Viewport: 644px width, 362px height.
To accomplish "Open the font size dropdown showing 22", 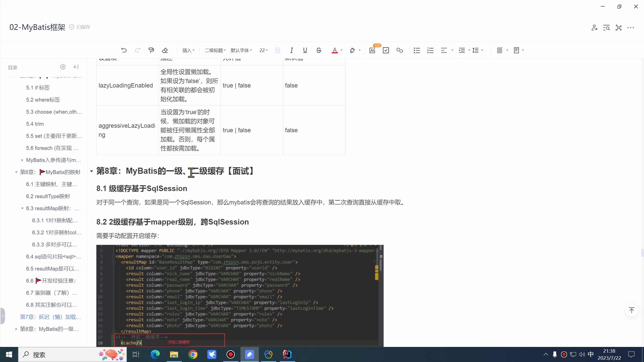I will pyautogui.click(x=263, y=50).
